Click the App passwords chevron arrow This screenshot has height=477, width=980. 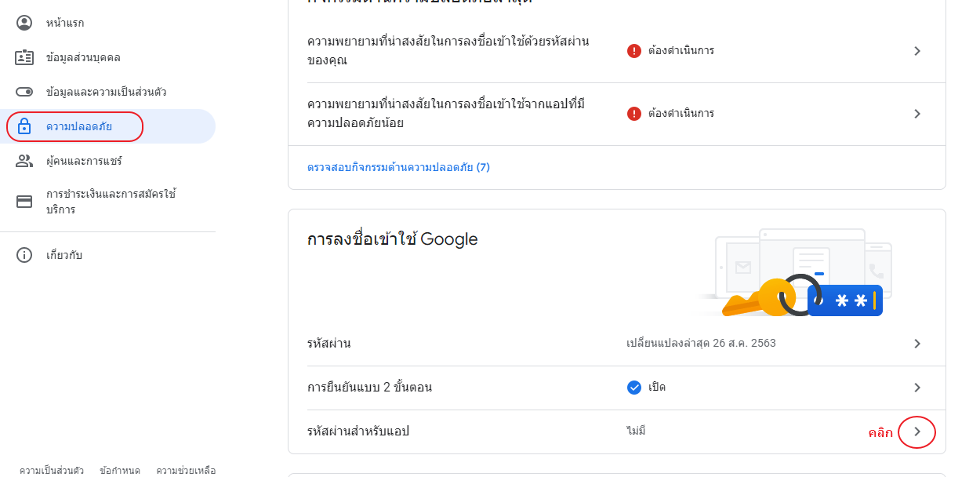coord(917,431)
